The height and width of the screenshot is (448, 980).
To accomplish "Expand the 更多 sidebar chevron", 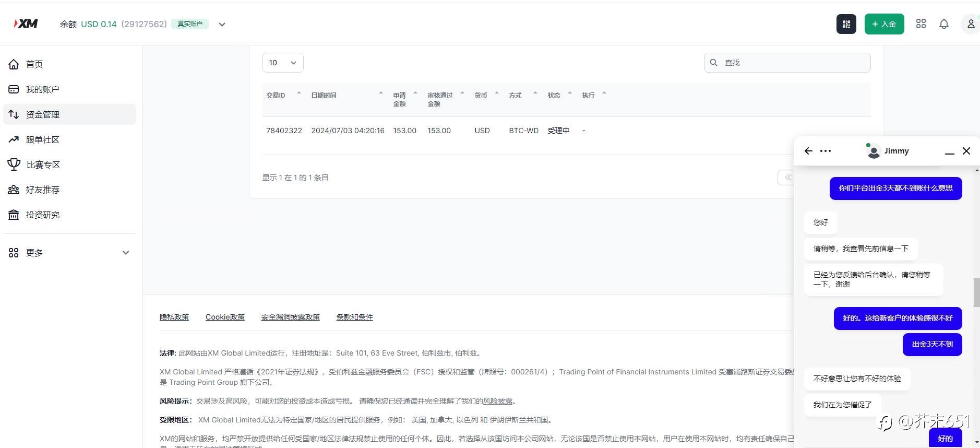I will [126, 253].
